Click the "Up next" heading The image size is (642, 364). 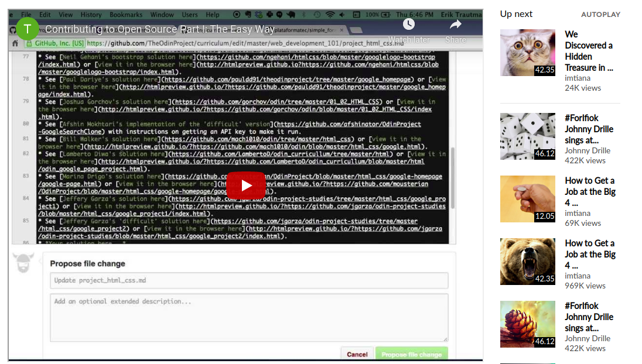[x=516, y=14]
